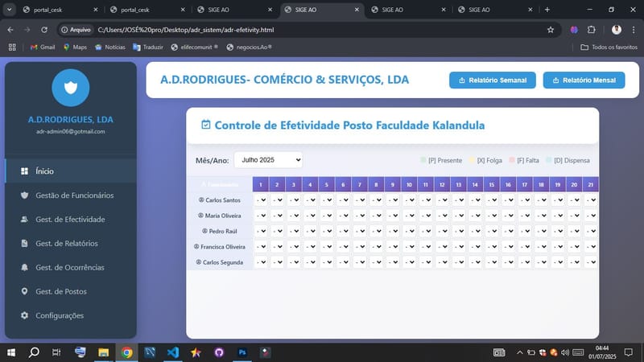
Task: Open Carlos Segunda day 3 status dropdown
Action: 294,262
